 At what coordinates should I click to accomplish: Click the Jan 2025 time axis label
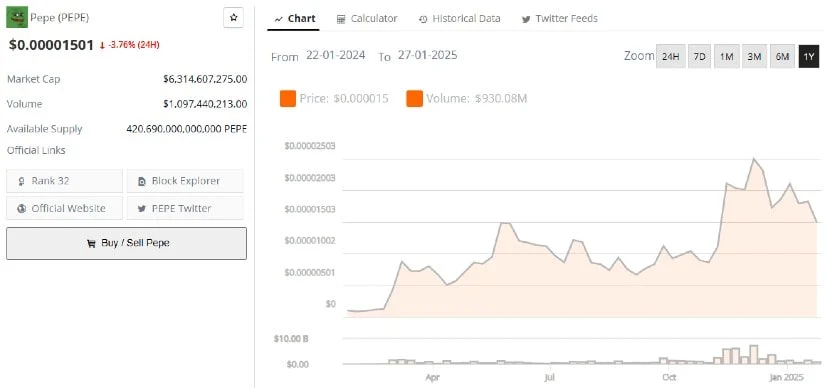coord(786,377)
